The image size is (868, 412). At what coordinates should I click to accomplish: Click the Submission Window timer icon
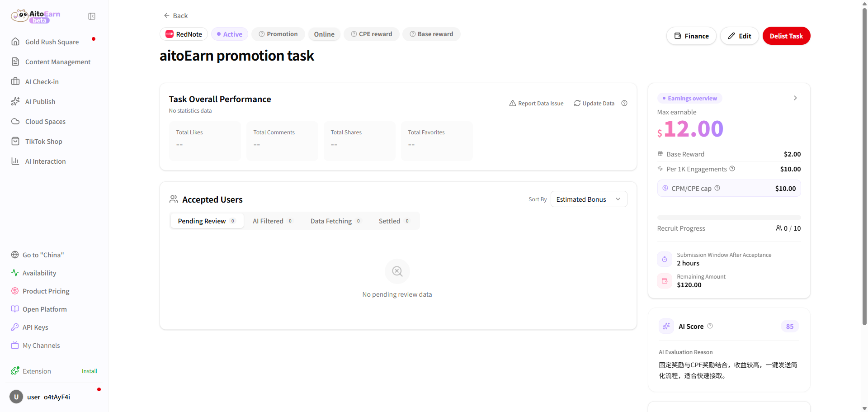click(x=665, y=259)
